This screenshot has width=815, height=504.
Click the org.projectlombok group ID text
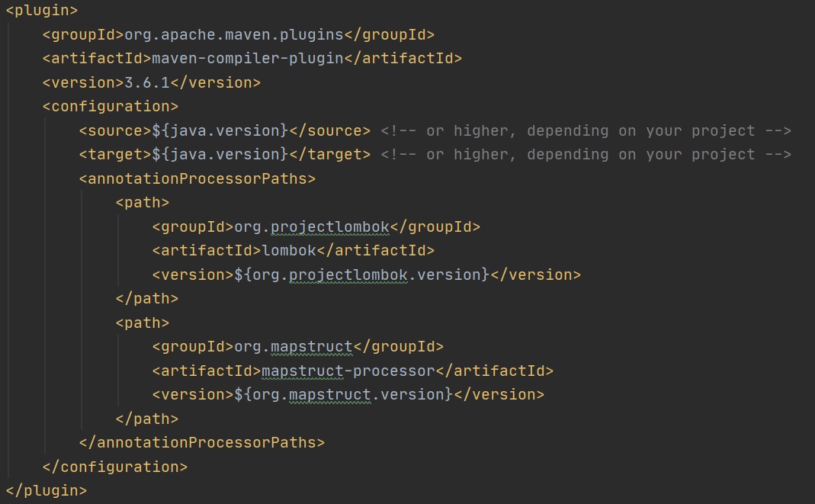(312, 226)
